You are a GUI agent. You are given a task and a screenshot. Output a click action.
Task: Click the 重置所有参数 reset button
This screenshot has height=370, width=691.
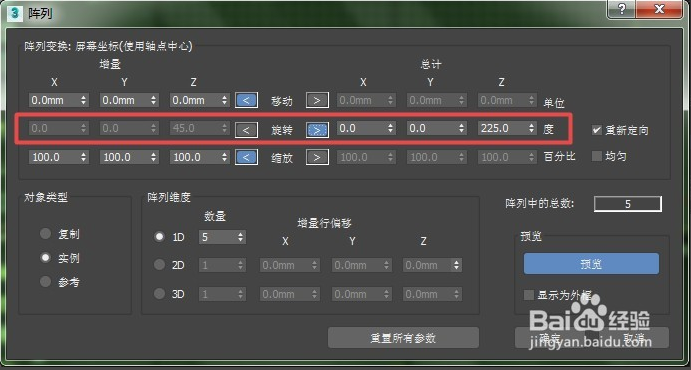coord(403,338)
